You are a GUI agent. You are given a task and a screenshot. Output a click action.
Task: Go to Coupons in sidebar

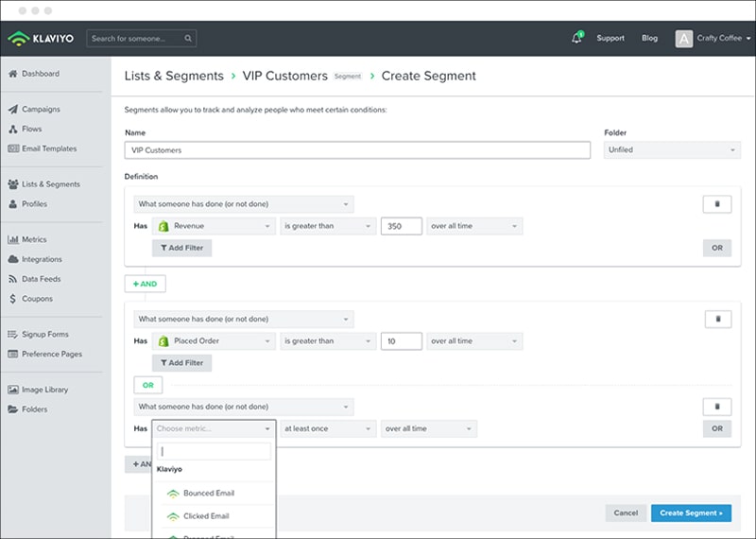click(38, 299)
